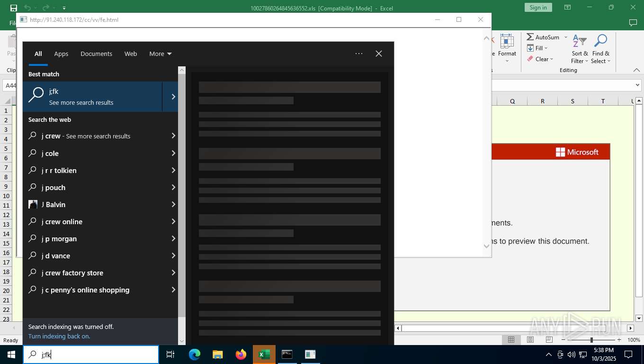Click the Undo icon in Excel

coord(27,8)
